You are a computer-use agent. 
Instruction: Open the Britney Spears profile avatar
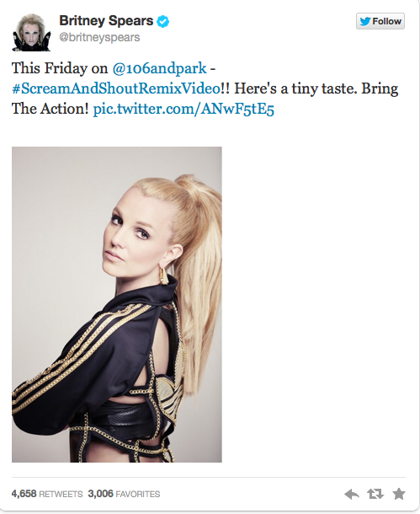(31, 32)
